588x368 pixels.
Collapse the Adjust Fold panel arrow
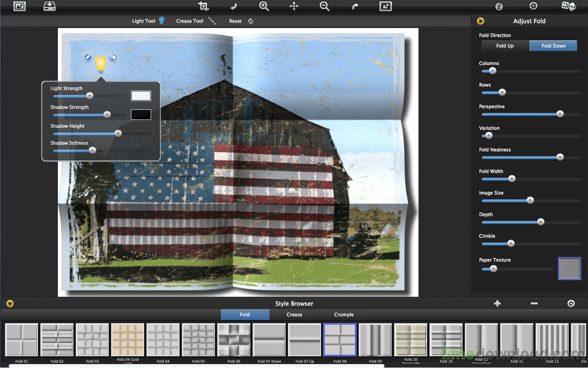(x=481, y=21)
